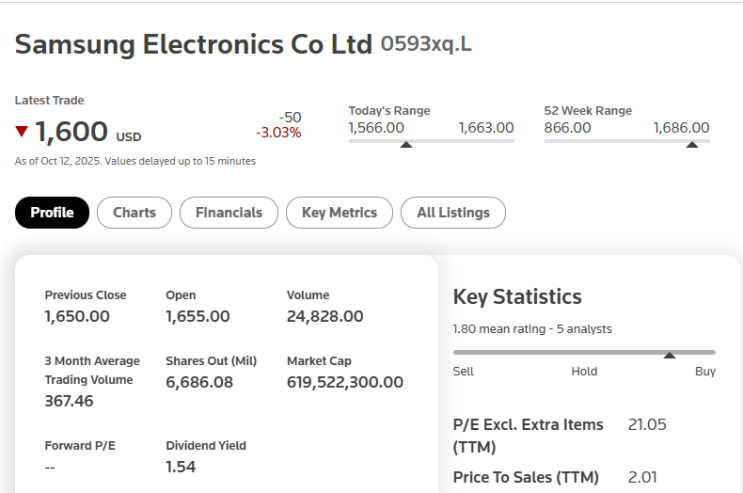The width and height of the screenshot is (743, 493).
Task: Click Price To Sales value 2.01
Action: pos(643,477)
